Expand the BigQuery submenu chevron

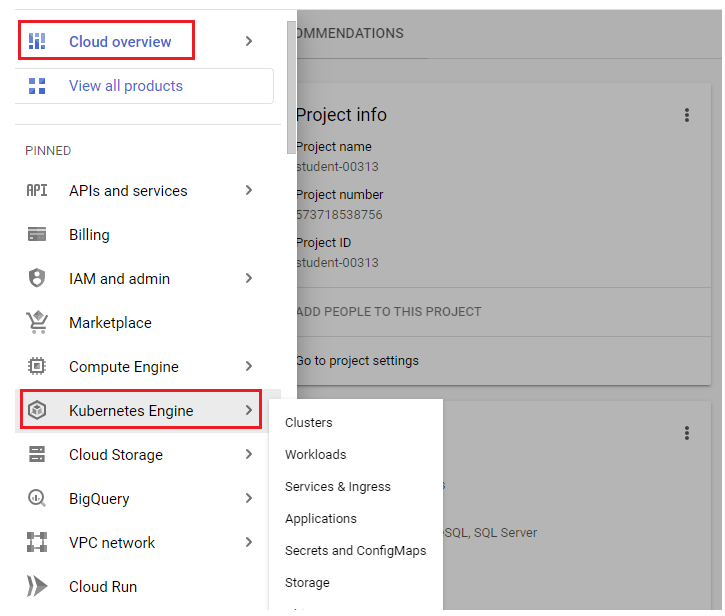249,498
